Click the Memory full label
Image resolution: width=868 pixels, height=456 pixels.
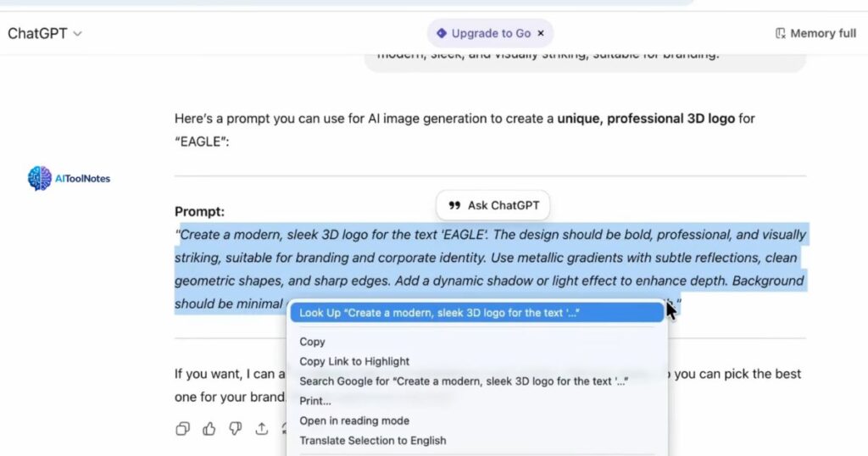823,34
